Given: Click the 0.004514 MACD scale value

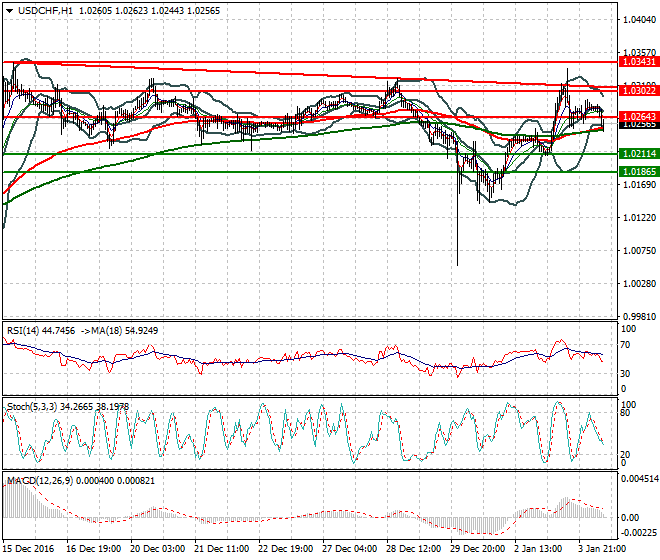Looking at the screenshot, I should pyautogui.click(x=641, y=479).
